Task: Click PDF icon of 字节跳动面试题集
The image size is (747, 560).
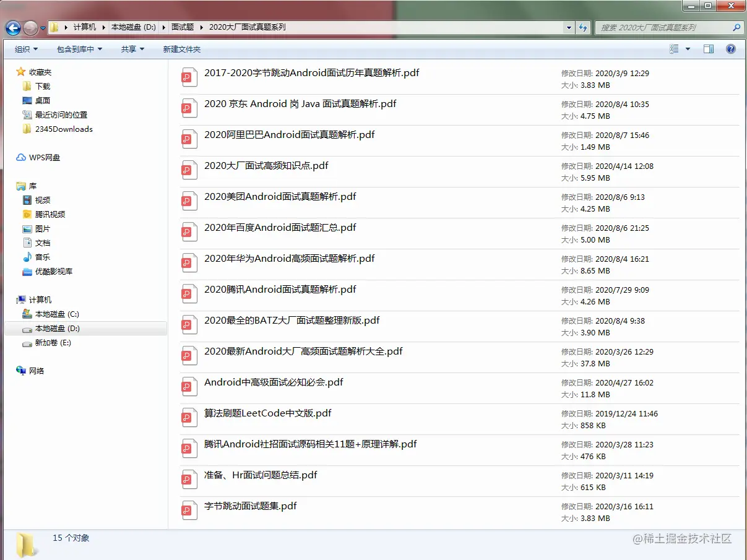Action: 189,511
